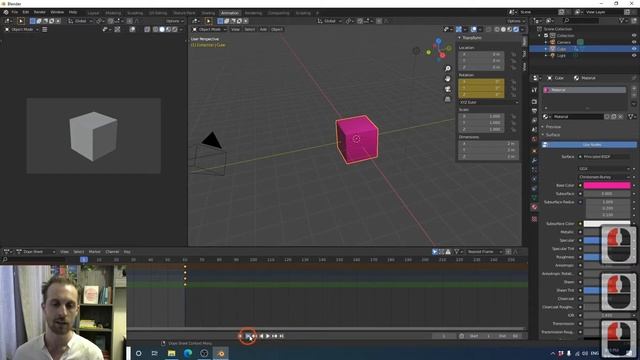Image resolution: width=640 pixels, height=360 pixels.
Task: Click the zoom magnifier icon in viewport
Action: 448,69
